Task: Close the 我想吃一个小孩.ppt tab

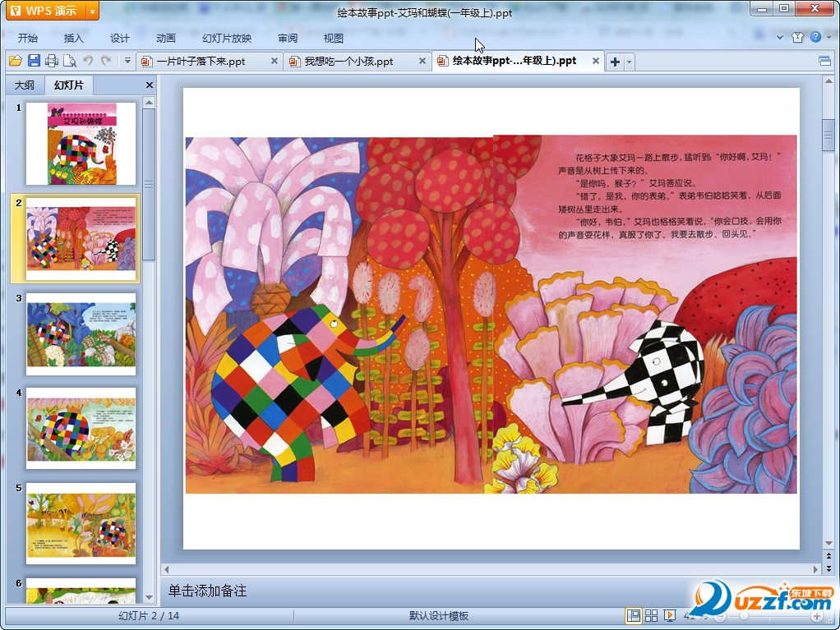Action: point(422,61)
